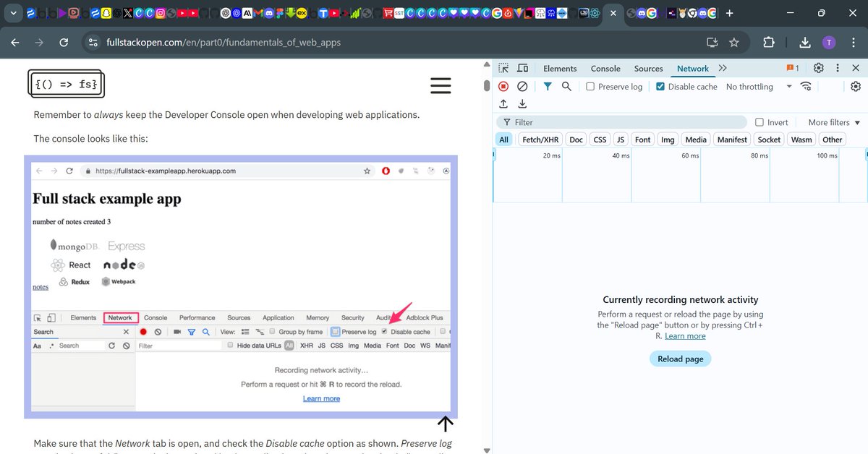Open browser downloads
This screenshot has width=868, height=454.
click(805, 43)
